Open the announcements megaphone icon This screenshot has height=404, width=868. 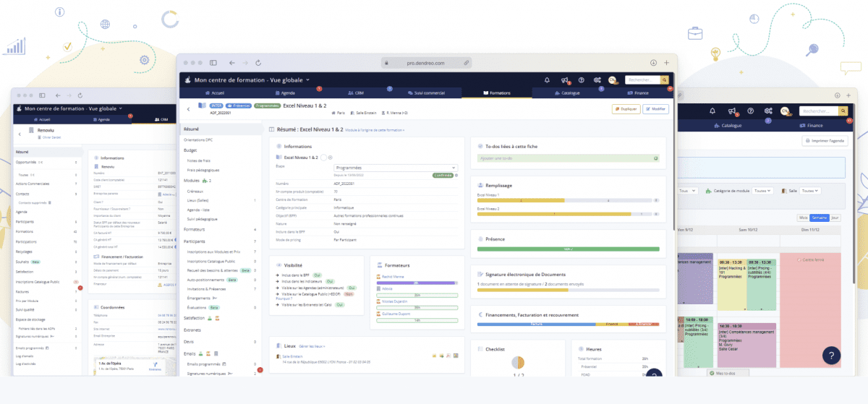pos(565,80)
